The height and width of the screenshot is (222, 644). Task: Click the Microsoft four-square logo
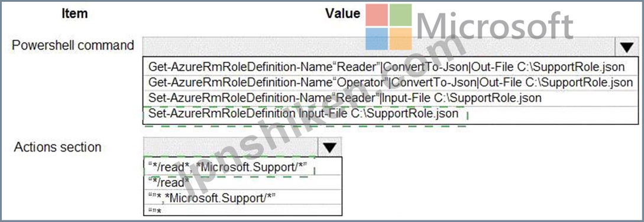[389, 27]
